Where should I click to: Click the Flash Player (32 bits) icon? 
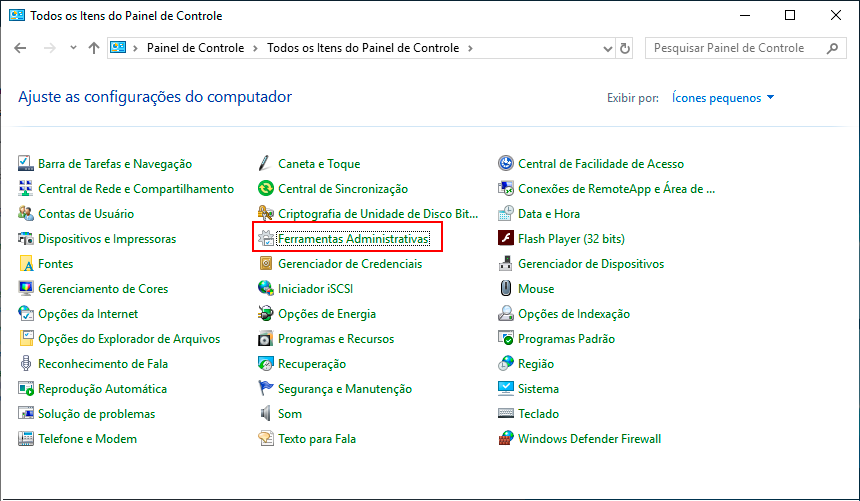506,239
